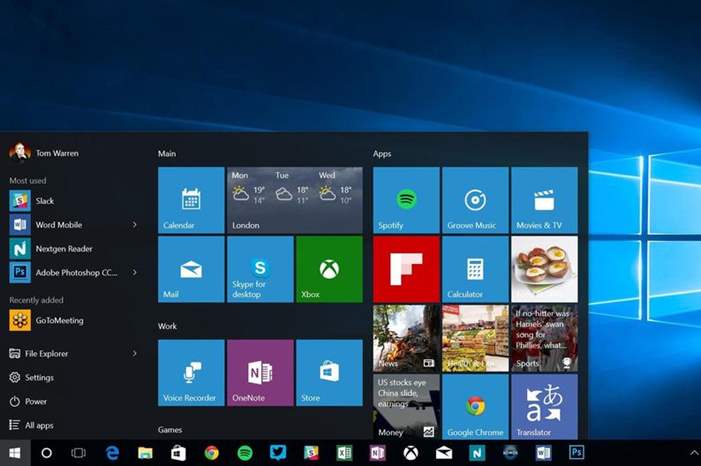This screenshot has width=701, height=466.
Task: Open All apps list
Action: point(39,425)
